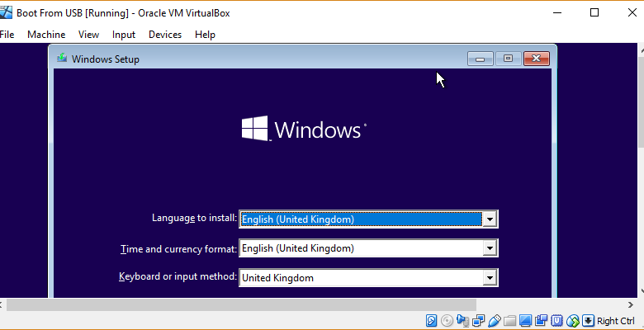Open the Help menu
This screenshot has height=330, width=644.
(x=205, y=35)
